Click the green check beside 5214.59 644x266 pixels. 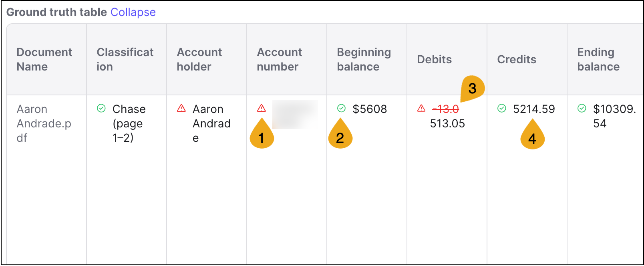coord(502,108)
